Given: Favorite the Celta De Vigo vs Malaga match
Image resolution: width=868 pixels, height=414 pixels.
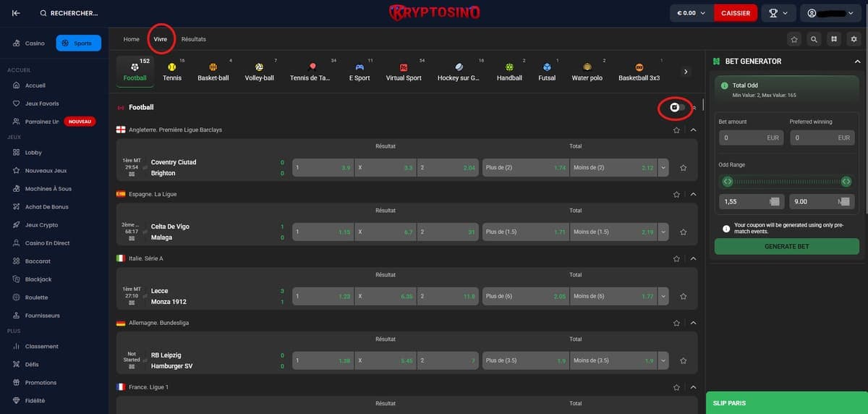Looking at the screenshot, I should (684, 232).
